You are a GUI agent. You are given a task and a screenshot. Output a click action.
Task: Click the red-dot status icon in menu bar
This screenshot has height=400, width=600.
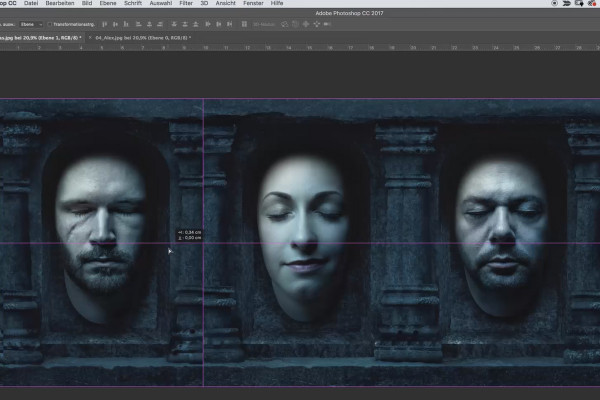(x=592, y=3)
